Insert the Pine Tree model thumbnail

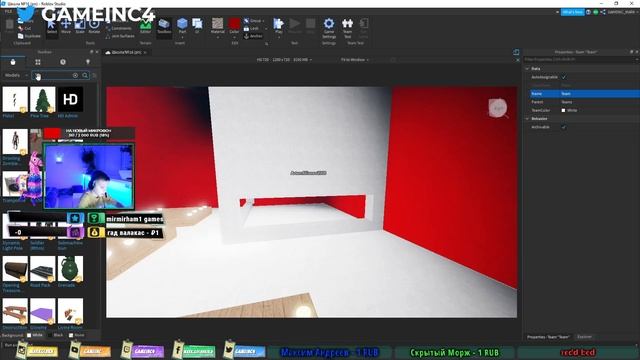click(x=42, y=100)
